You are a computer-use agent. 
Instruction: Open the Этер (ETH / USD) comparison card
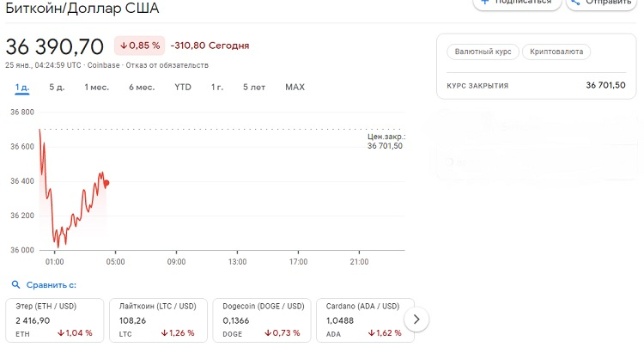pyautogui.click(x=54, y=320)
